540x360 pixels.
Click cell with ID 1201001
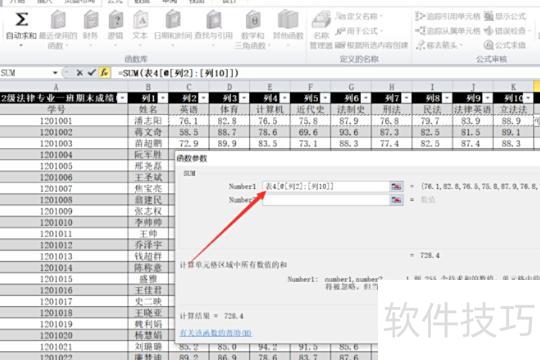click(56, 121)
